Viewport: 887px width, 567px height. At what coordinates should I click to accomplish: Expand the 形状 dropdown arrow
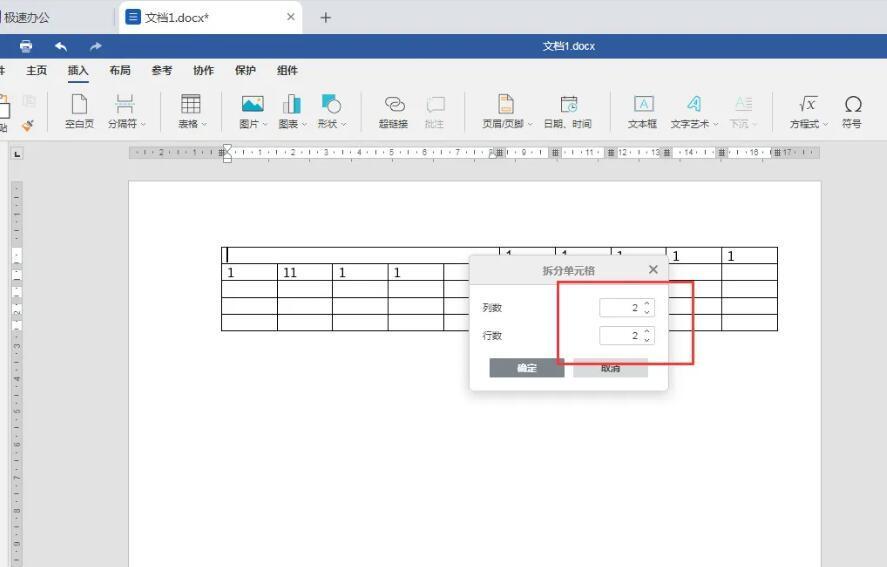[343, 124]
